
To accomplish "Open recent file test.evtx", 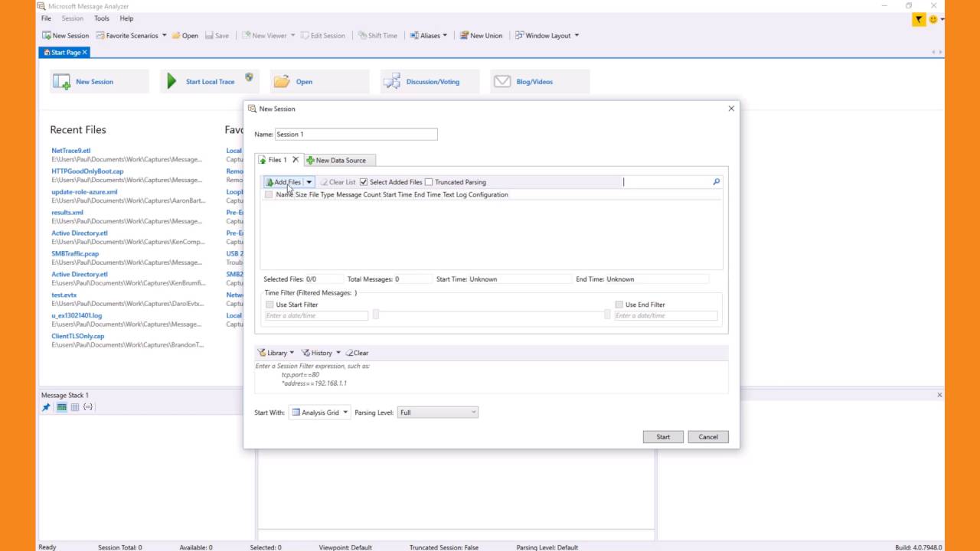I will (x=64, y=295).
